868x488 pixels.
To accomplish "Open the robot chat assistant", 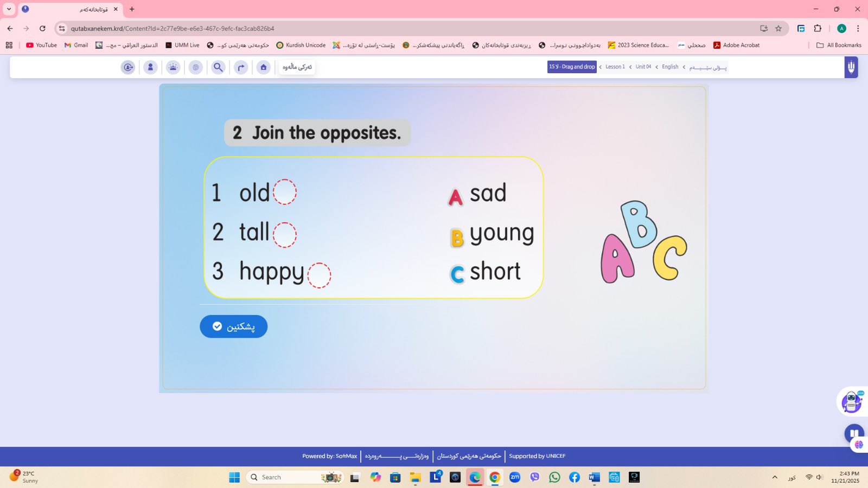I will click(851, 402).
